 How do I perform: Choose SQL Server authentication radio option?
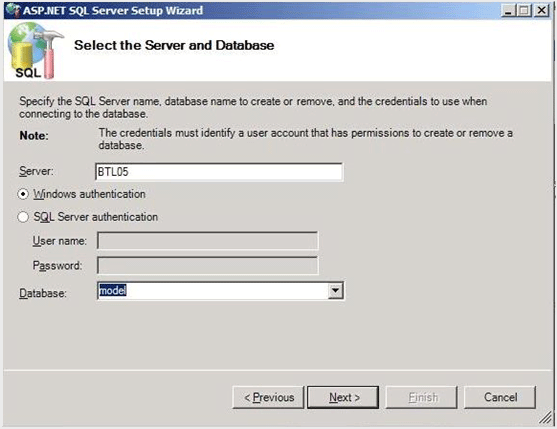tap(23, 217)
